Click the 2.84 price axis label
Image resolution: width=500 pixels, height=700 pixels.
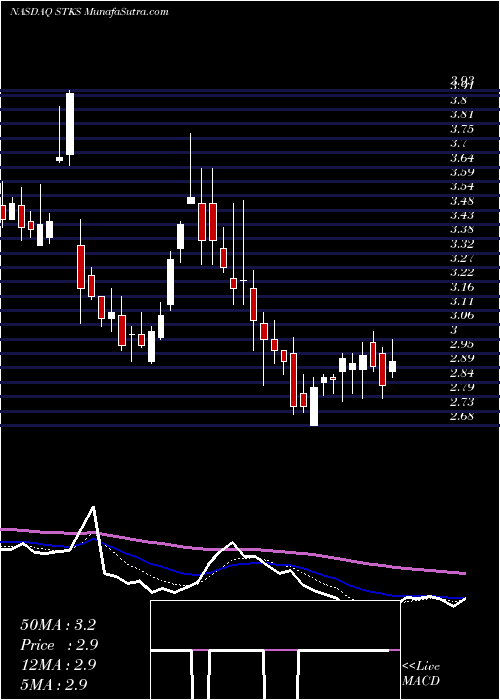[462, 373]
